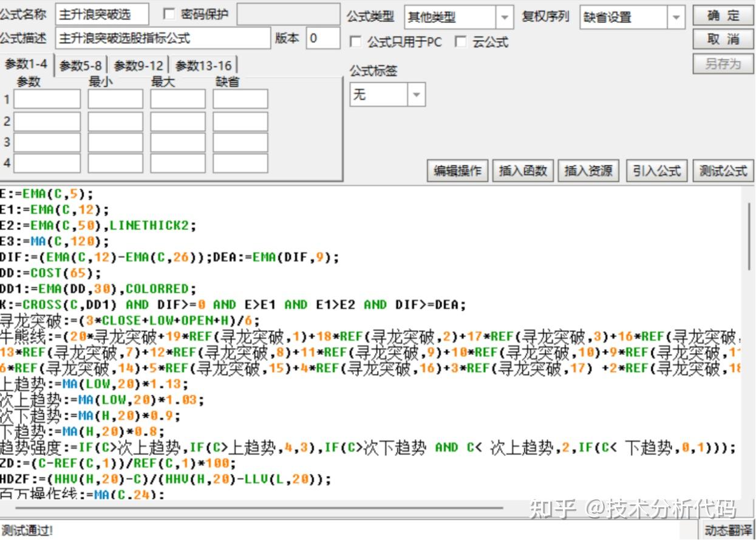Viewport: 756px width, 540px height.
Task: Switch to 参数5-8 tab
Action: point(81,65)
